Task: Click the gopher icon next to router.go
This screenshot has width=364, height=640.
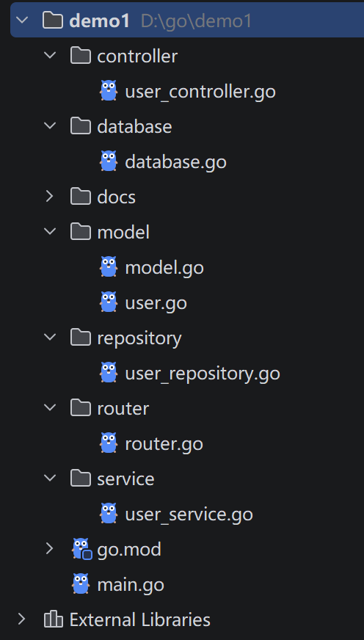Action: 109,443
